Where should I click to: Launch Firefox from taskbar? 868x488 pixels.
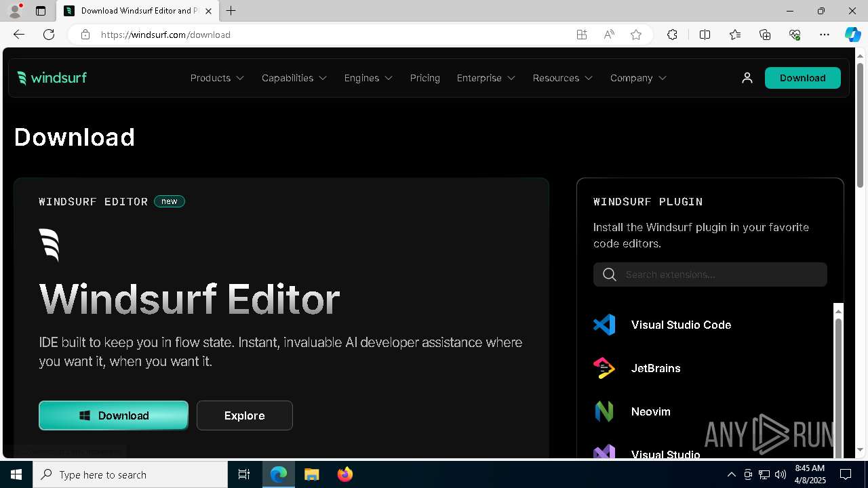[345, 474]
